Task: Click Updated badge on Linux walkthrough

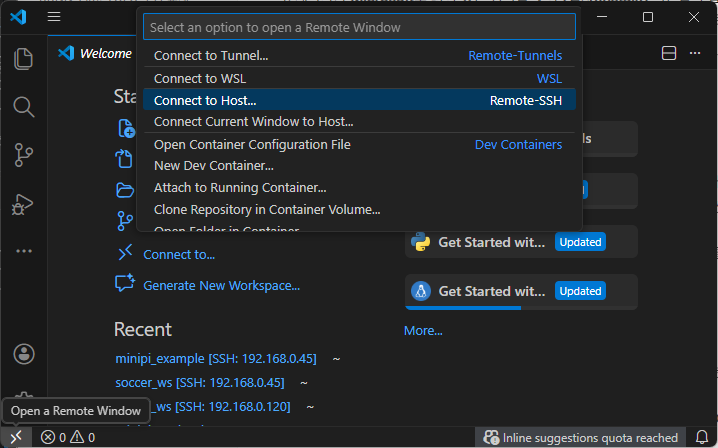Action: pos(580,291)
